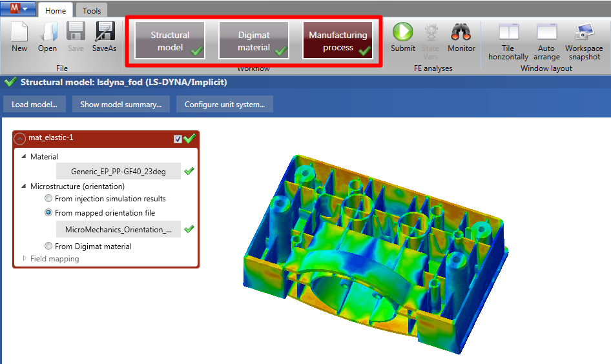Image resolution: width=611 pixels, height=364 pixels.
Task: Click the Structural model: lsdyna_fod title text
Action: (x=123, y=82)
